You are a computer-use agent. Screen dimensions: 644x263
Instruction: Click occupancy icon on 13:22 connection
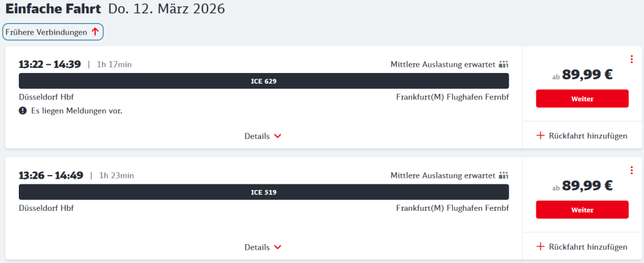[503, 64]
